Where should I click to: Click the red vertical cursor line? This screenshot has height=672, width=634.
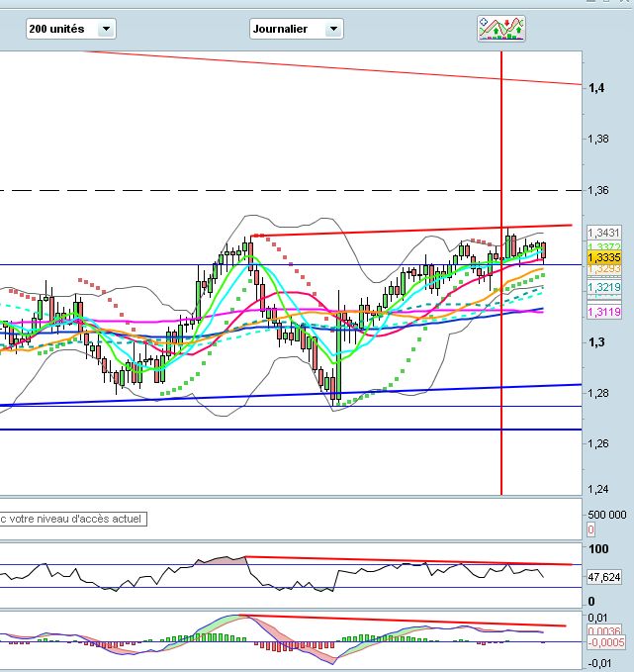click(501, 272)
